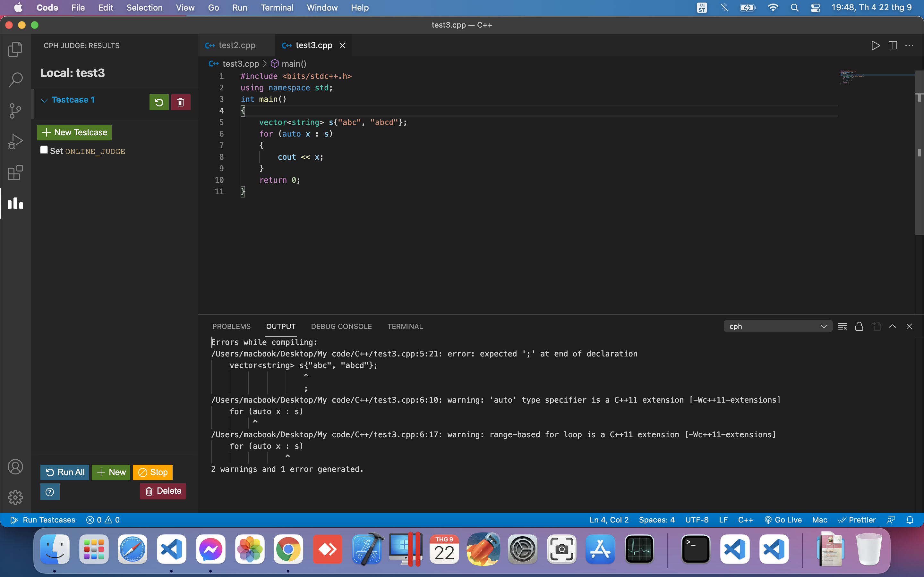Image resolution: width=924 pixels, height=577 pixels.
Task: Collapse the Testcase 1 chevron
Action: tap(44, 100)
